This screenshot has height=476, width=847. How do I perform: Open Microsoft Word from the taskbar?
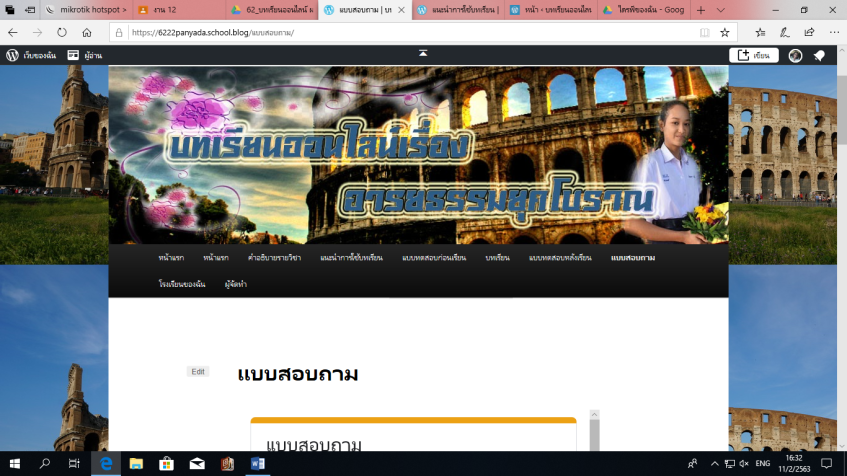point(257,464)
